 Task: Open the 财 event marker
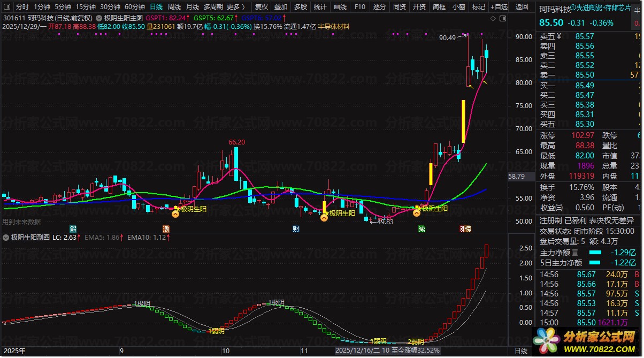click(296, 228)
